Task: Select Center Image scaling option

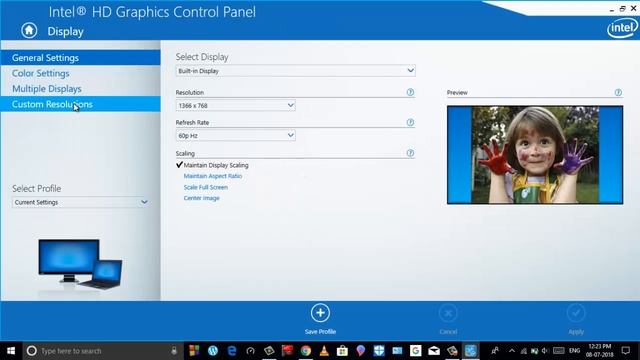Action: coord(202,198)
